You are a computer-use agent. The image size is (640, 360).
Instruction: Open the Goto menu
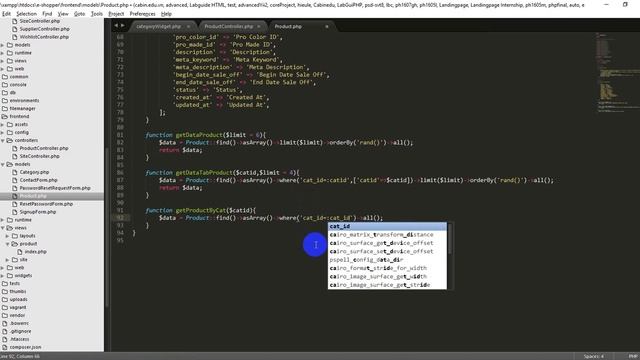tap(79, 13)
